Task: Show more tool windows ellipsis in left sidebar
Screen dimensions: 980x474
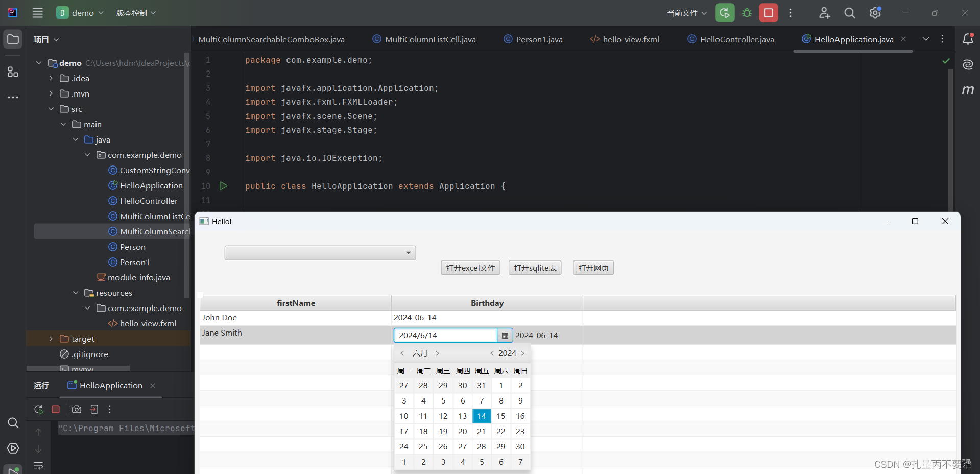Action: (x=13, y=97)
